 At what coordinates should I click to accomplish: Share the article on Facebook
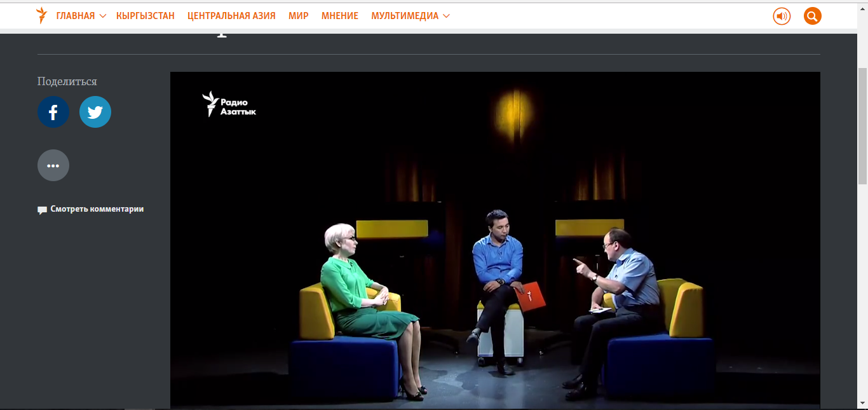pyautogui.click(x=53, y=112)
